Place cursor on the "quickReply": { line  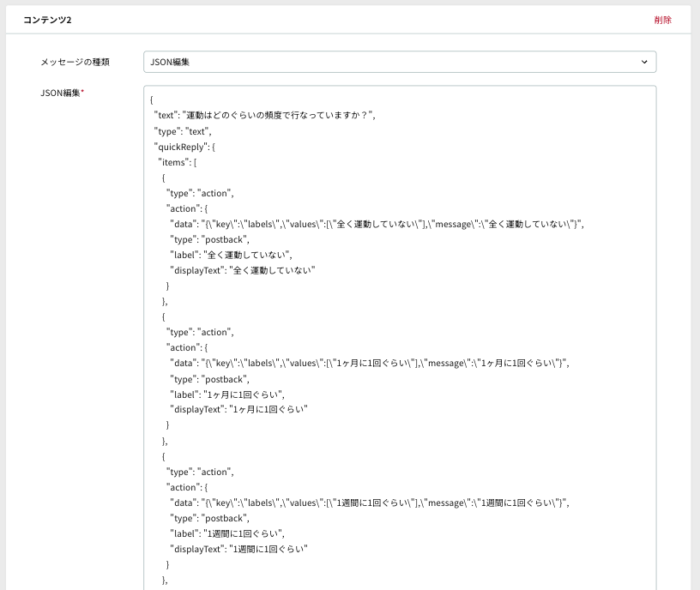coord(184,147)
